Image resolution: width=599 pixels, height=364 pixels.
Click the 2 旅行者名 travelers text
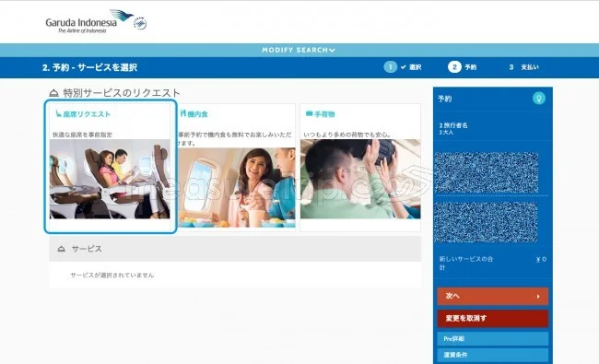pos(453,125)
